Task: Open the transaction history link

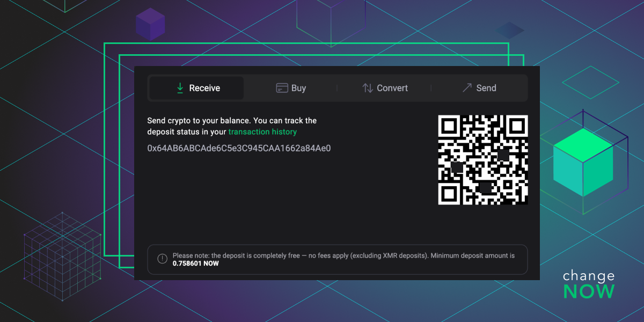Action: click(x=262, y=131)
